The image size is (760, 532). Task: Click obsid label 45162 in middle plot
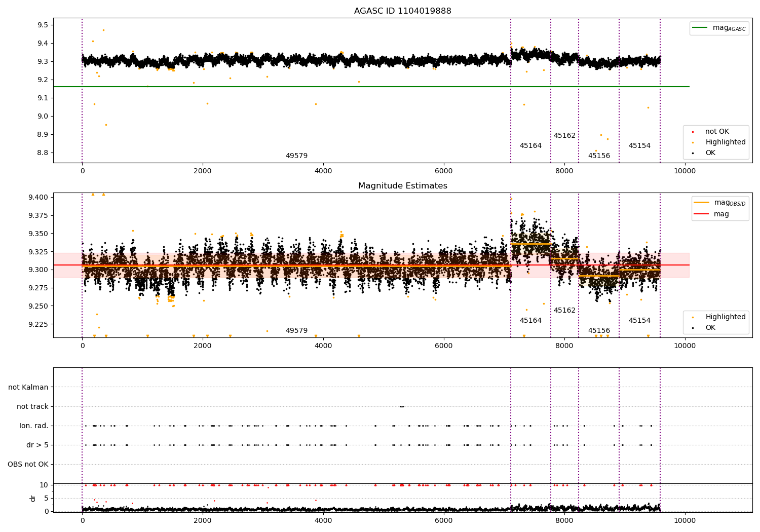point(564,311)
